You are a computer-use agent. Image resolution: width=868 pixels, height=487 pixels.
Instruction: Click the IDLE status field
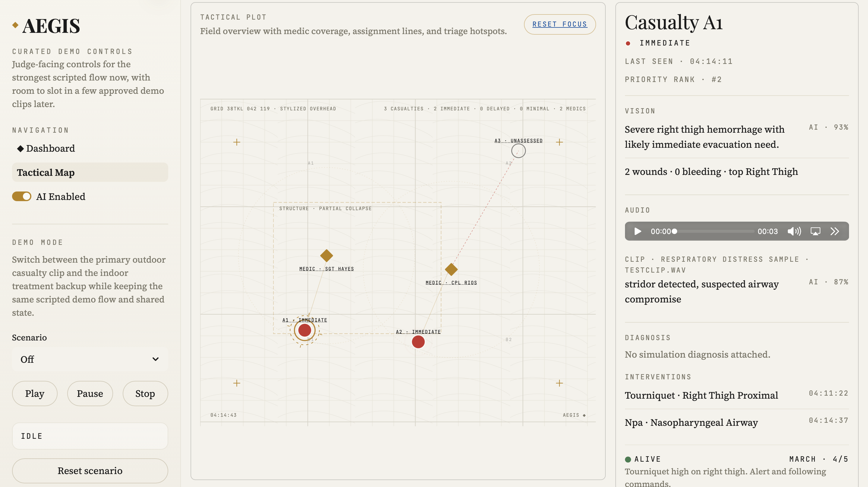pyautogui.click(x=90, y=436)
